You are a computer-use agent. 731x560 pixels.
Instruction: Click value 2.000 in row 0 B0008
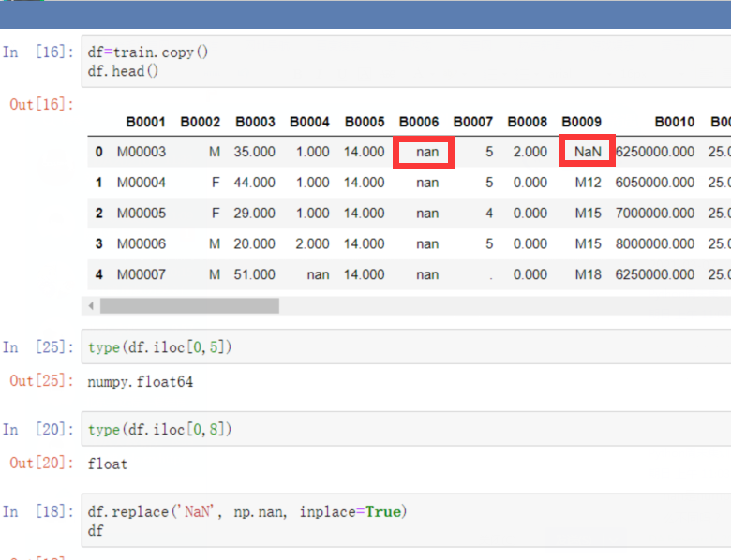pyautogui.click(x=530, y=152)
